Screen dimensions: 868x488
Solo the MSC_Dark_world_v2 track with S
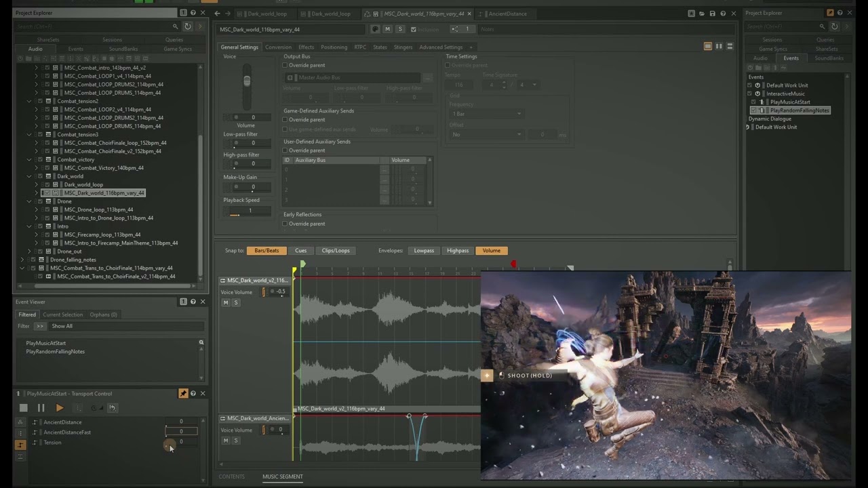point(236,302)
